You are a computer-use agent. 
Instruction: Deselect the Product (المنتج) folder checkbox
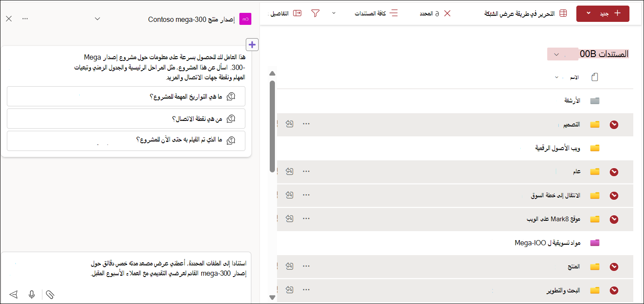pyautogui.click(x=614, y=267)
